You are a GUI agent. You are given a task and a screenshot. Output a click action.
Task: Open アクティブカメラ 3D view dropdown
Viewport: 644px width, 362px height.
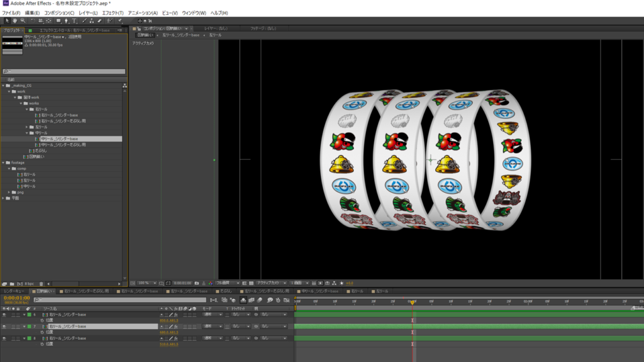271,283
